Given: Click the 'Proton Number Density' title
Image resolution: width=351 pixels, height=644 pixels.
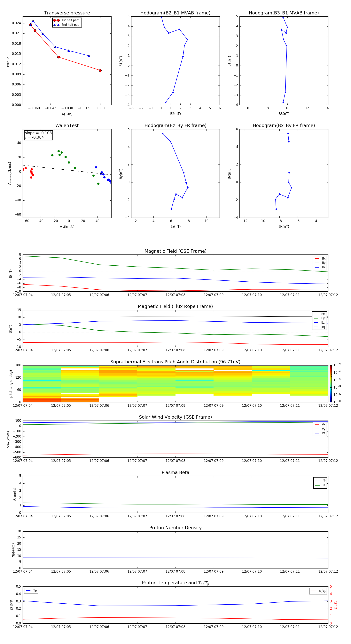Looking at the screenshot, I should tap(175, 528).
